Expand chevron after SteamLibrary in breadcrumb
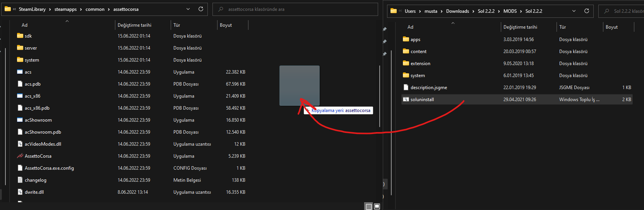Viewport: 644px width, 210px height. pos(50,9)
